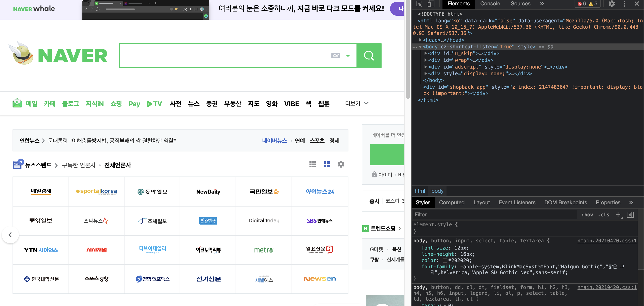Expand the head element node
Image resolution: width=644 pixels, height=306 pixels.
coord(420,40)
